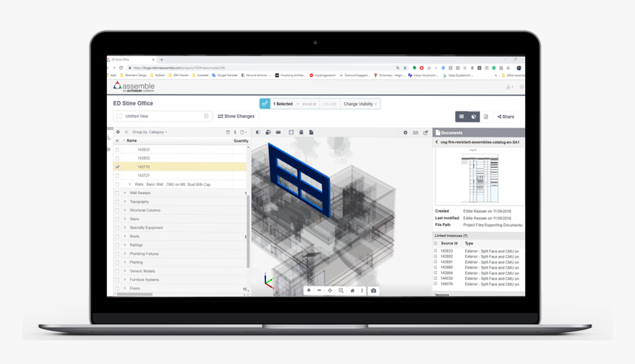Open the Change Visibility dropdown
635x364 pixels.
(x=360, y=104)
